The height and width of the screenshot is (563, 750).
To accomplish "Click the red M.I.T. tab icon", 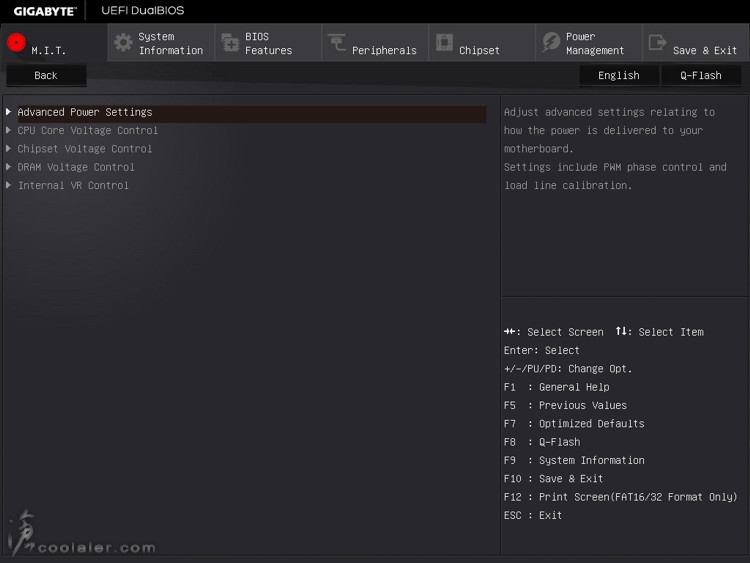I will 16,43.
